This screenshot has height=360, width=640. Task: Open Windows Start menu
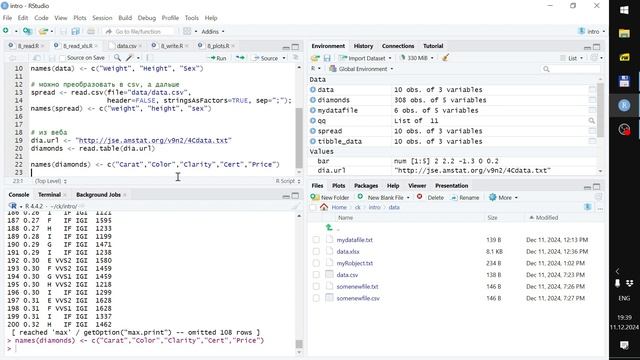point(624,10)
